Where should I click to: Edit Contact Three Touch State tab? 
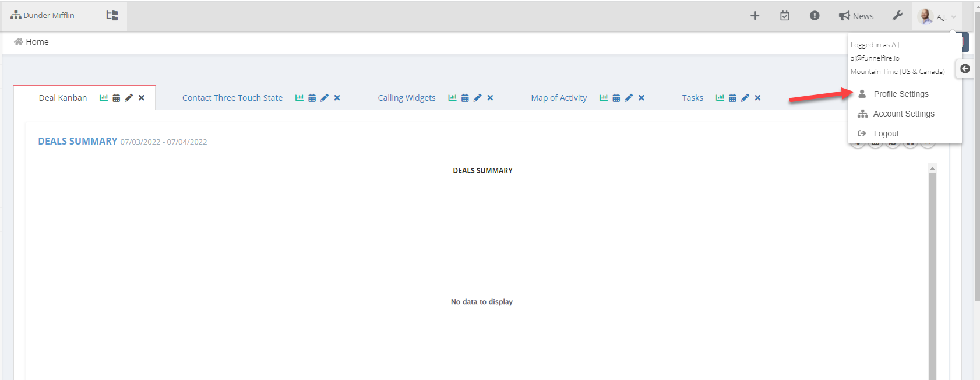tap(325, 98)
